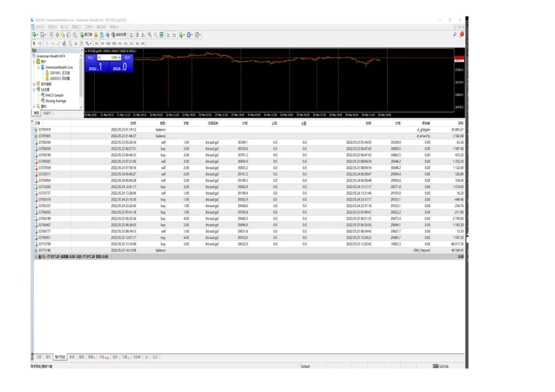Close the Navigator panel
555x392 pixels.
(82, 50)
